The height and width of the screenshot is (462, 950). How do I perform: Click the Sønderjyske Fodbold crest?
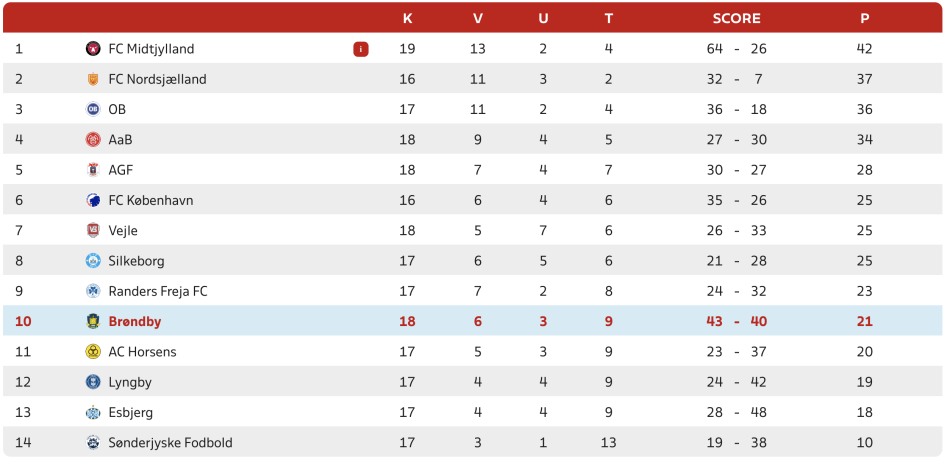[x=93, y=443]
